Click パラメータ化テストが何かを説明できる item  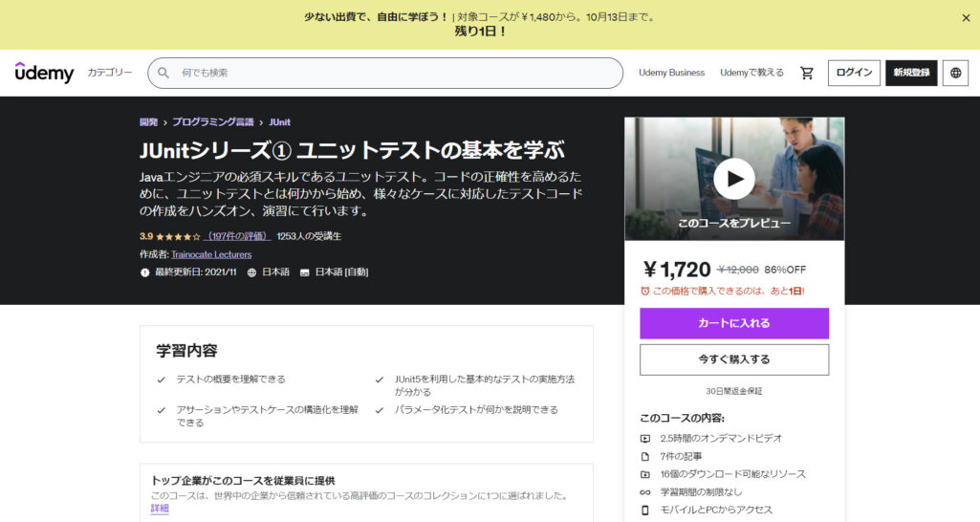click(476, 410)
